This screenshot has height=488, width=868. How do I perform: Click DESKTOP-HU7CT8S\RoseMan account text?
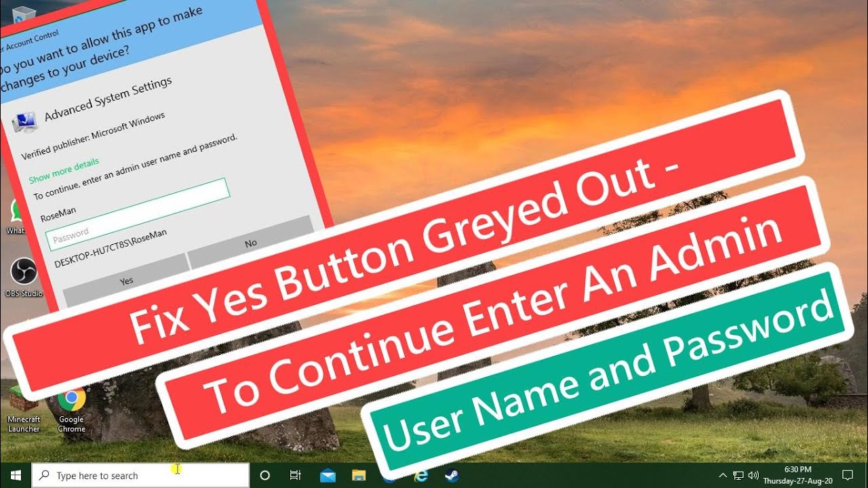(111, 250)
